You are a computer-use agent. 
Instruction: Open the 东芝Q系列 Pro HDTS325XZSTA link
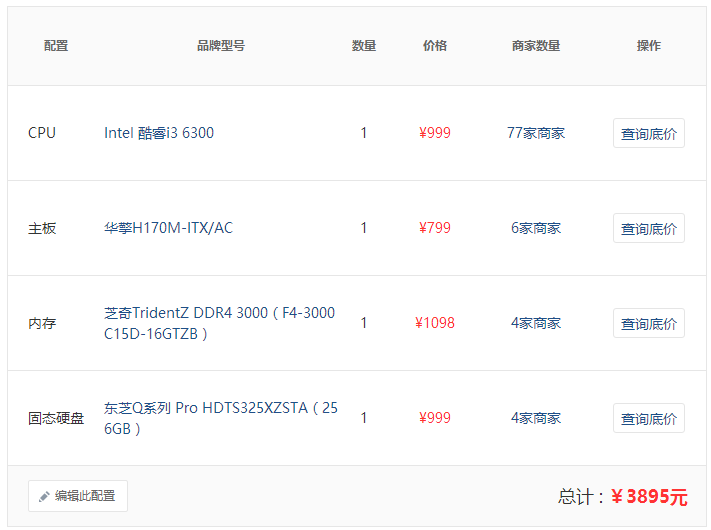tap(221, 418)
